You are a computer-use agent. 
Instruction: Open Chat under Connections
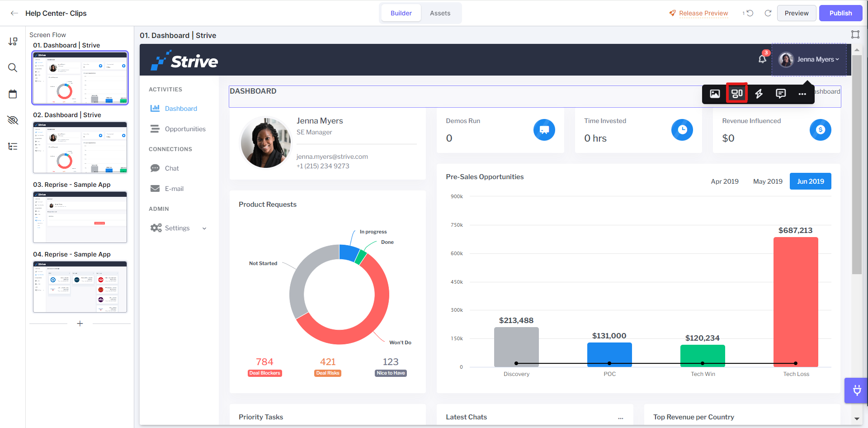[172, 168]
